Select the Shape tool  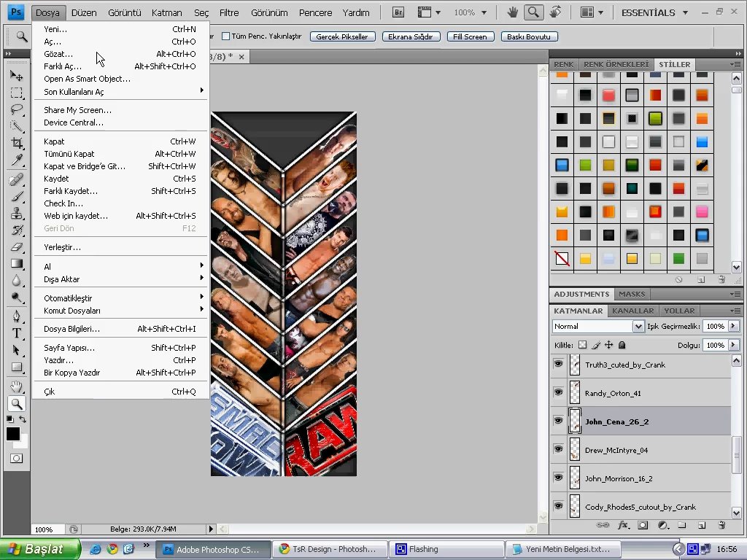coord(17,367)
